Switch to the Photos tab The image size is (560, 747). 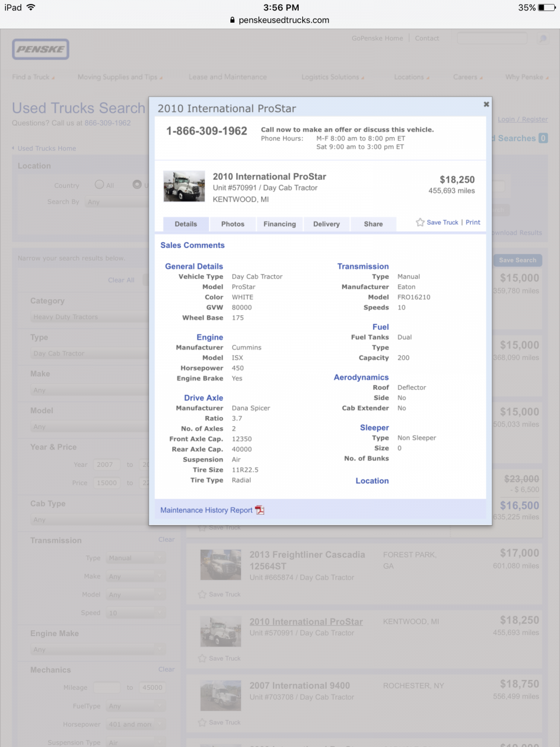click(233, 224)
